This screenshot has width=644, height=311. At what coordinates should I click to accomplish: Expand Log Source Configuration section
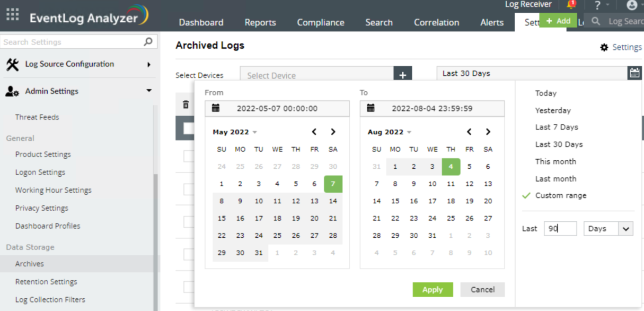coord(149,65)
